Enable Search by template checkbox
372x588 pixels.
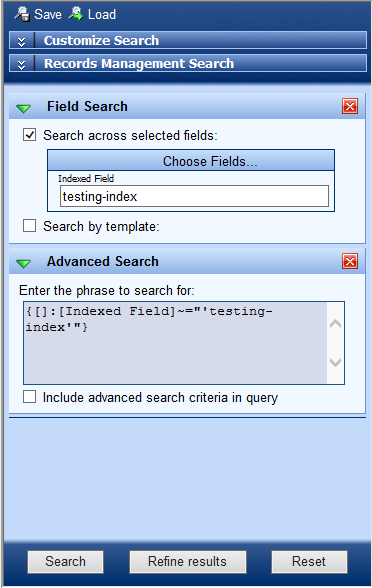tap(30, 226)
